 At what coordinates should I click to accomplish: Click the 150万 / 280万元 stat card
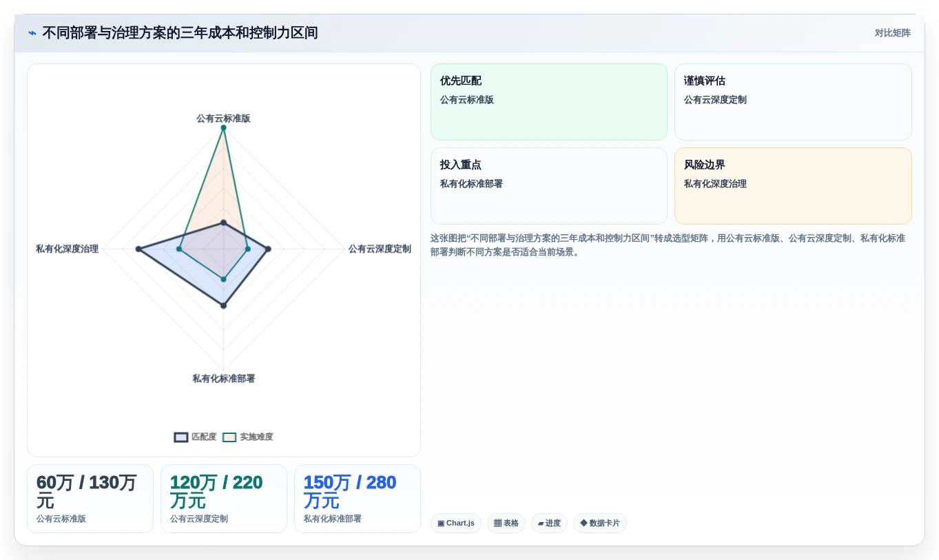[358, 499]
